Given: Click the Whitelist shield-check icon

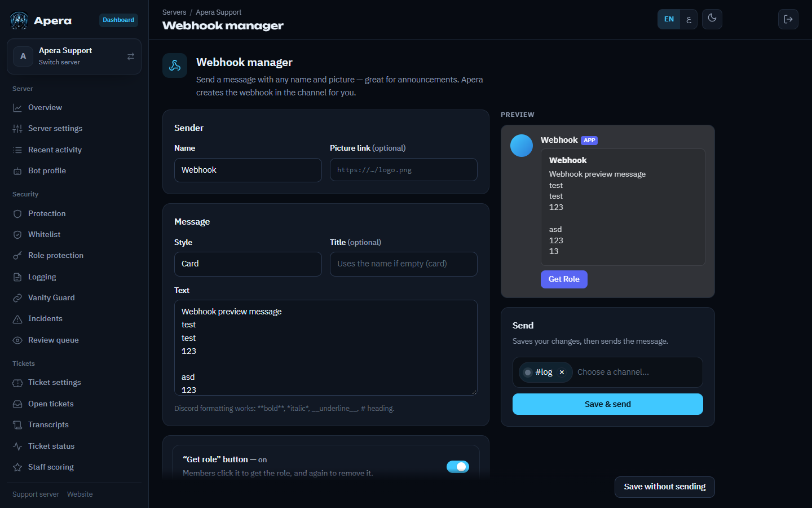Looking at the screenshot, I should coord(17,235).
